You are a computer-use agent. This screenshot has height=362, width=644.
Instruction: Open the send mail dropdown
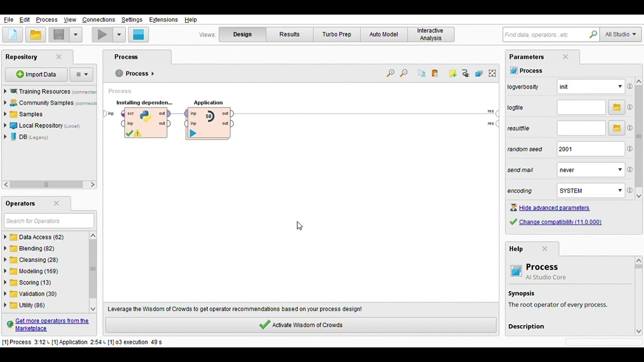click(591, 170)
